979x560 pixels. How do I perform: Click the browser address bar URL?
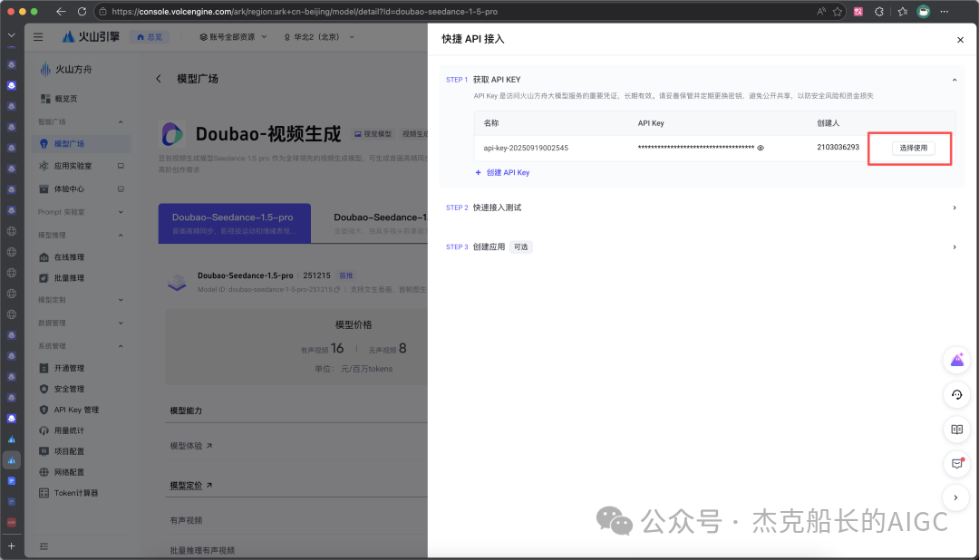(x=304, y=11)
